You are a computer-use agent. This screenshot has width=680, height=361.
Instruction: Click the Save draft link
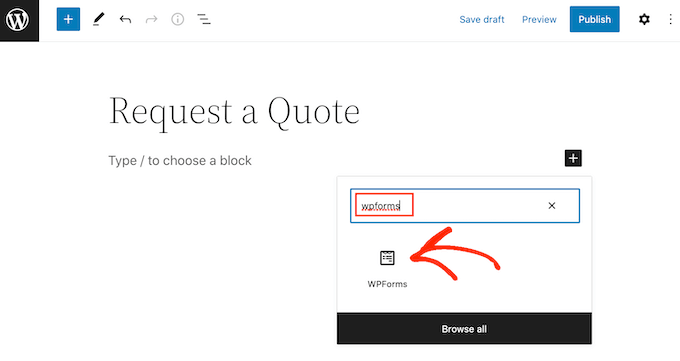[482, 20]
